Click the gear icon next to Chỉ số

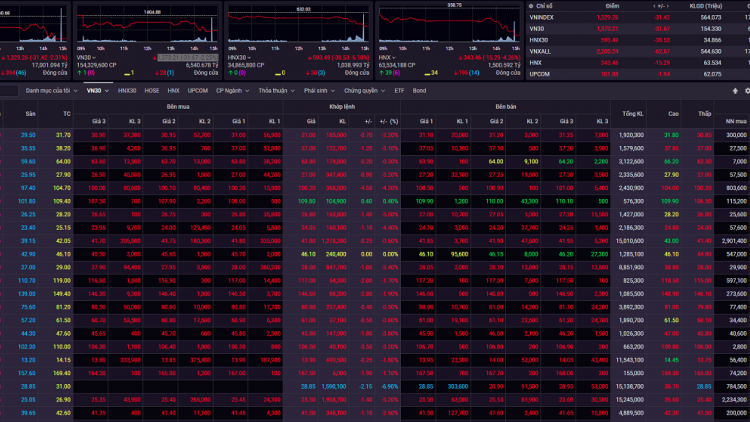point(530,8)
